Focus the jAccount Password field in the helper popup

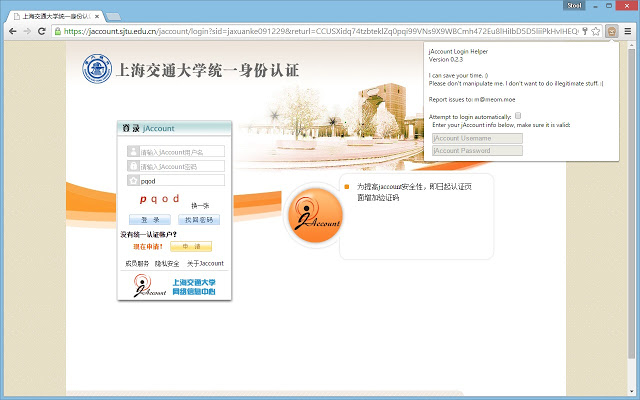pyautogui.click(x=477, y=151)
